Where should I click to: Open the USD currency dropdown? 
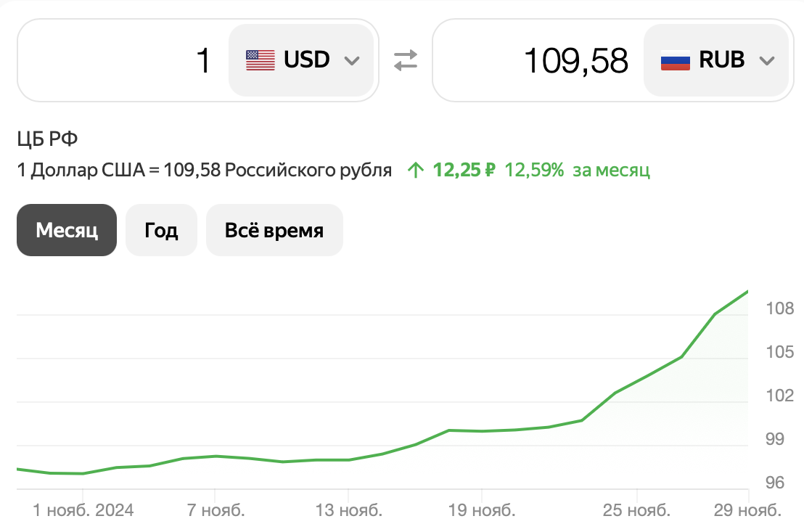point(302,60)
